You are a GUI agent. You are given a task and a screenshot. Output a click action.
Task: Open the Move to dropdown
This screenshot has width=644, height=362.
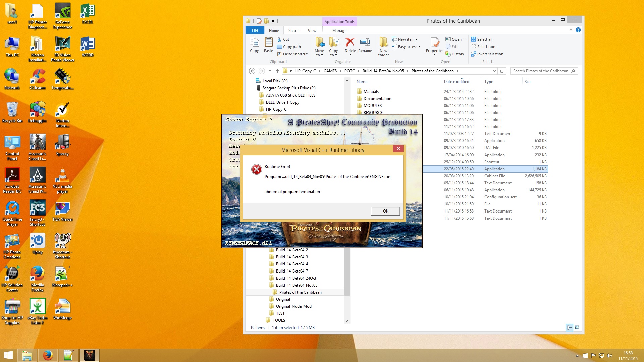[319, 47]
